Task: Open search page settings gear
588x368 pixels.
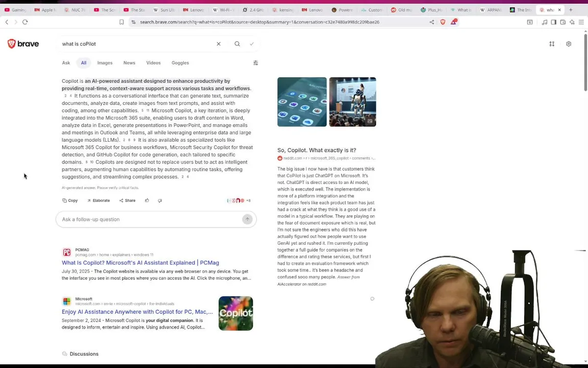Action: pyautogui.click(x=569, y=44)
